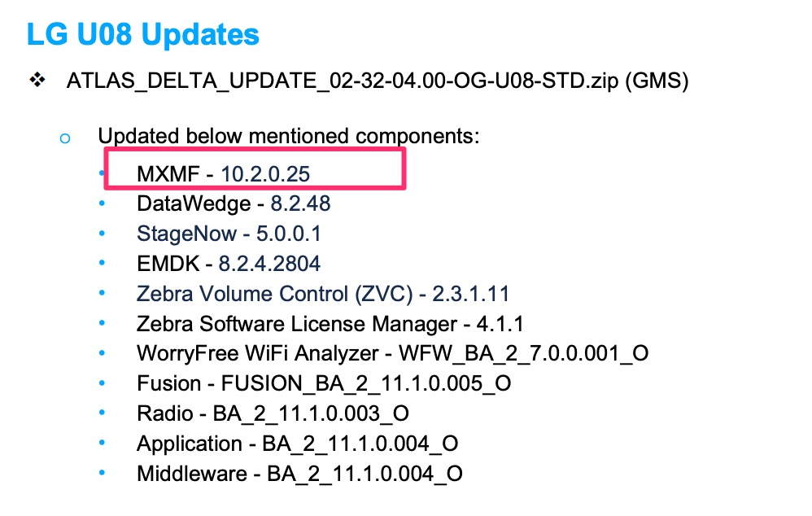Select the MXMF version 10.2.0.25 link

[x=265, y=172]
